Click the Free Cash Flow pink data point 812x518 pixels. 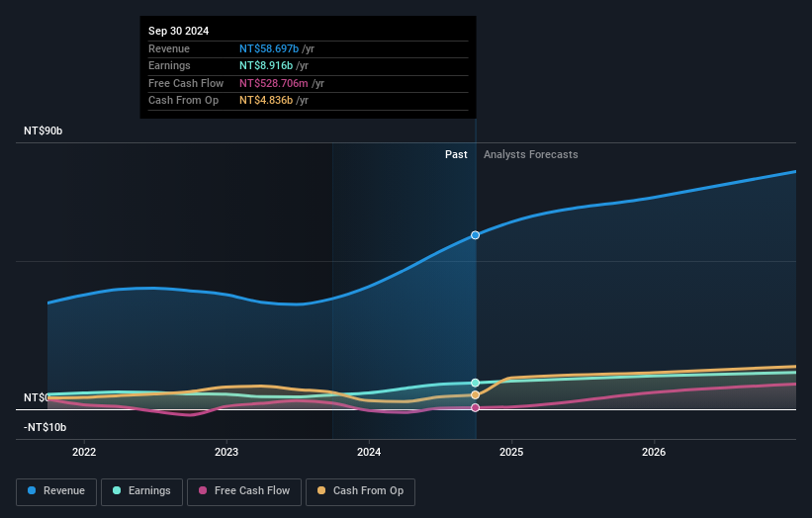click(x=475, y=407)
